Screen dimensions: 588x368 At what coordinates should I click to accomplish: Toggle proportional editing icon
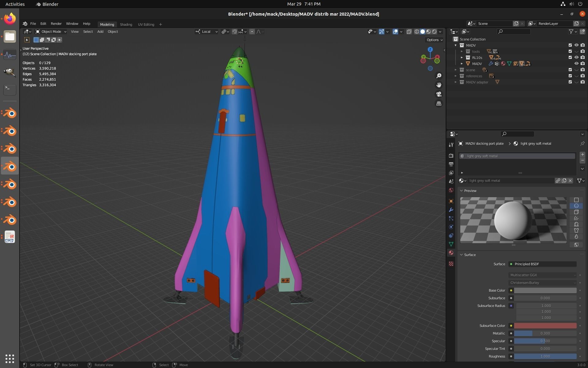tap(252, 32)
